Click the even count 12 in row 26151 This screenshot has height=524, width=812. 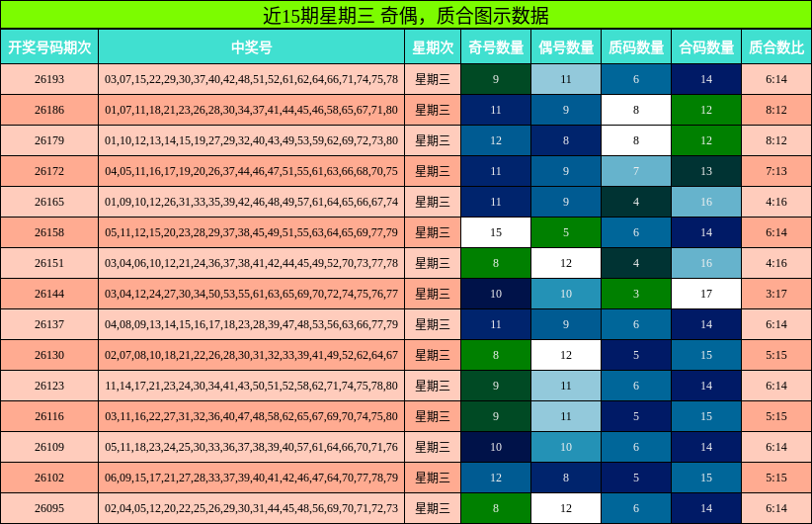pyautogui.click(x=566, y=263)
